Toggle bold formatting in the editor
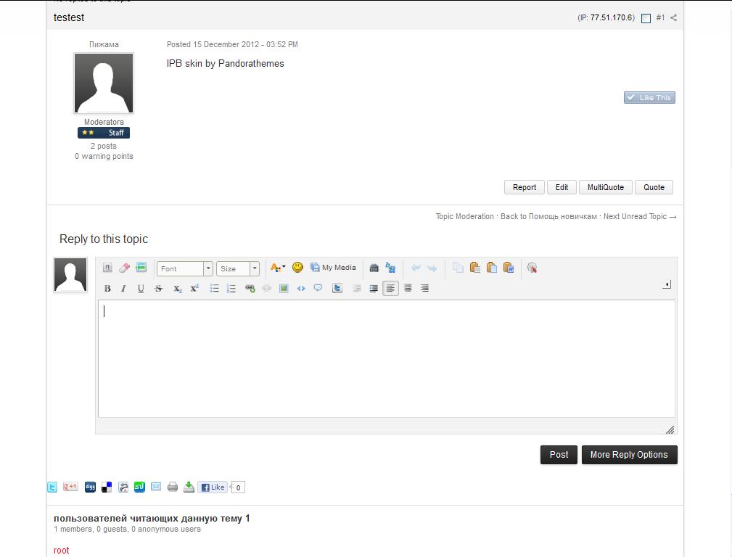 point(107,289)
